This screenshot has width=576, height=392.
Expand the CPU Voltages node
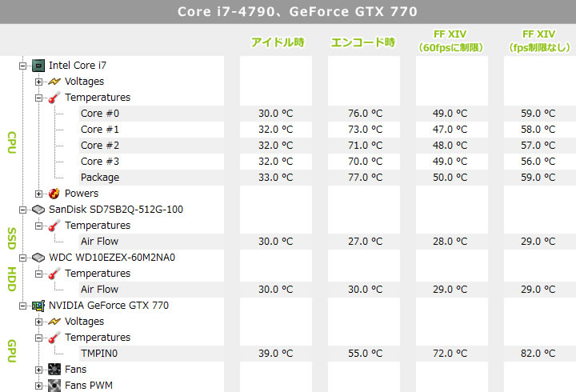(38, 82)
